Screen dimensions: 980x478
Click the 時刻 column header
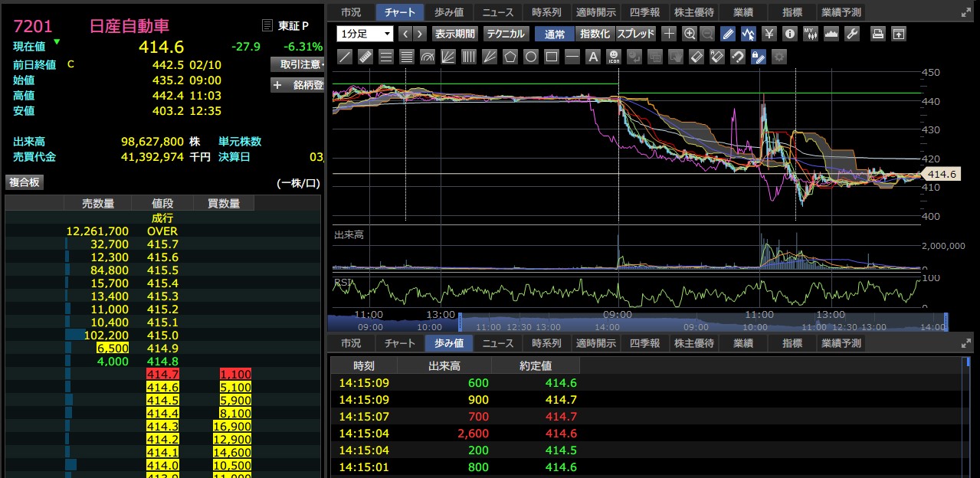coord(365,366)
